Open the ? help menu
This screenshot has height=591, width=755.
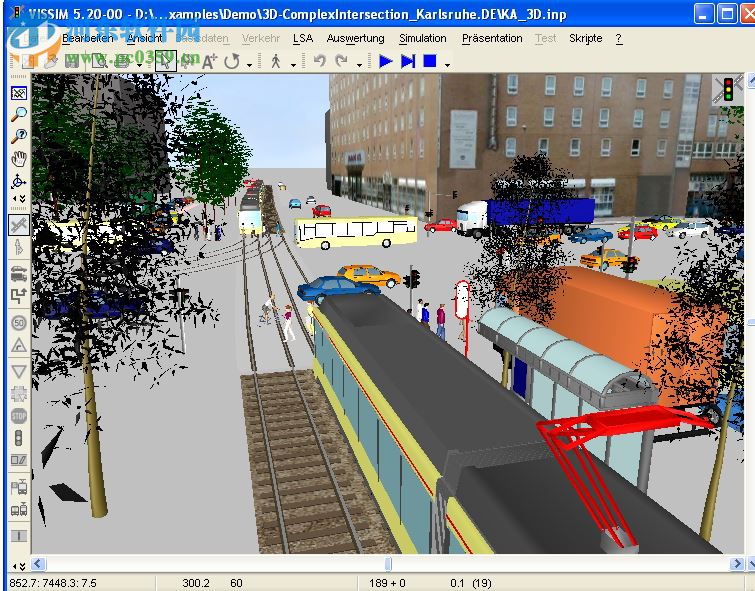click(619, 39)
